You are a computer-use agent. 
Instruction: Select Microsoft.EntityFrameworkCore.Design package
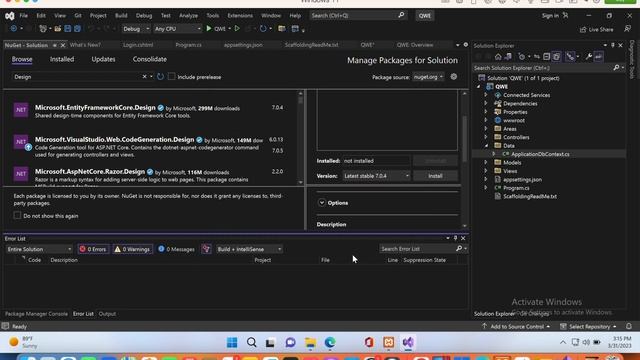click(150, 111)
